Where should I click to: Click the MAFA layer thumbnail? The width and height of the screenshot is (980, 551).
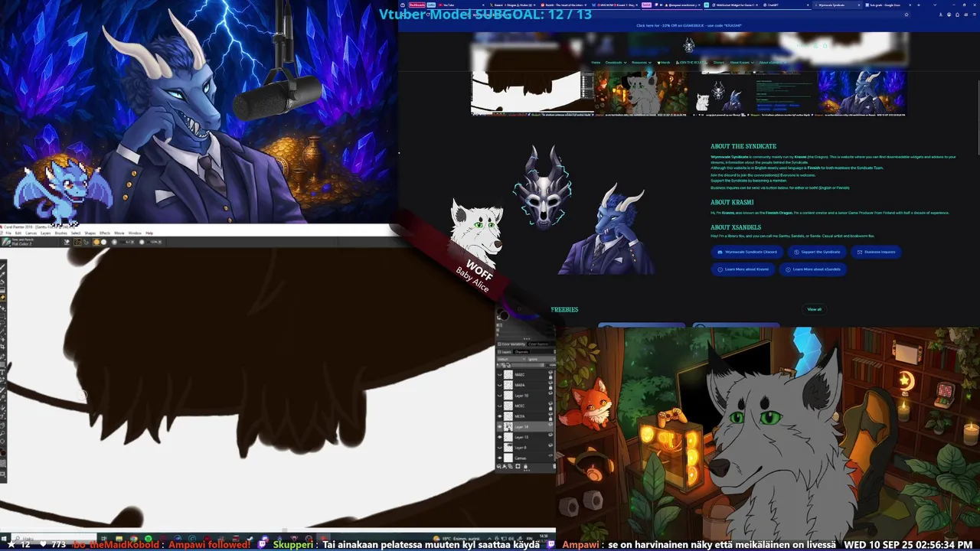pos(508,385)
